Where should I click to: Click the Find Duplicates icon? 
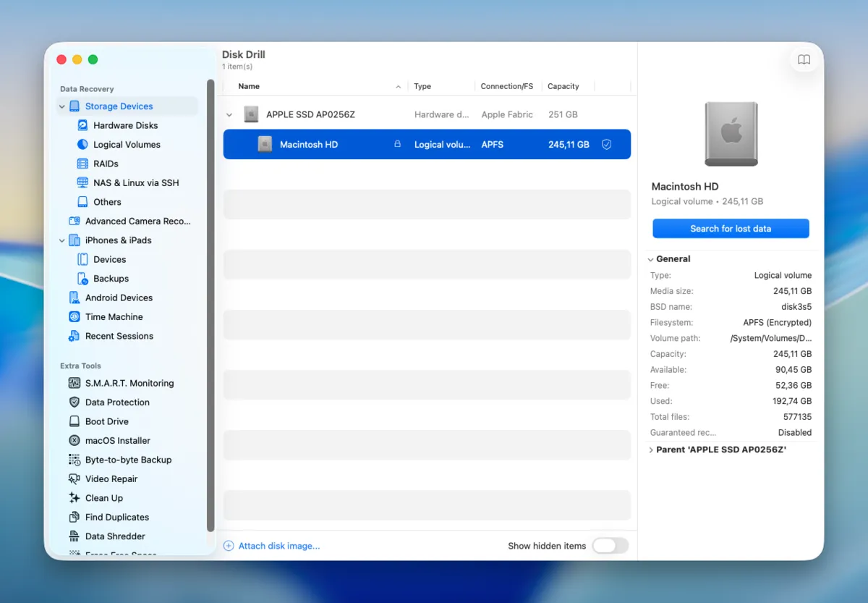tap(75, 518)
